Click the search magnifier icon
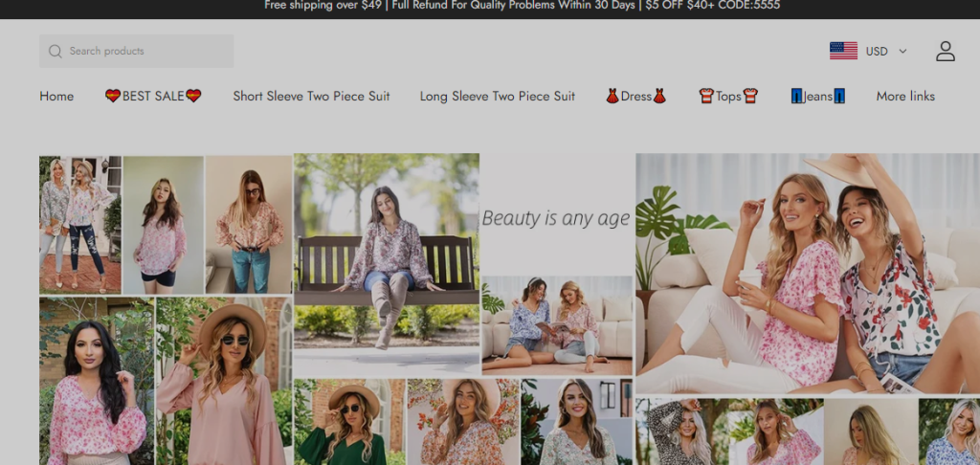 coord(55,52)
